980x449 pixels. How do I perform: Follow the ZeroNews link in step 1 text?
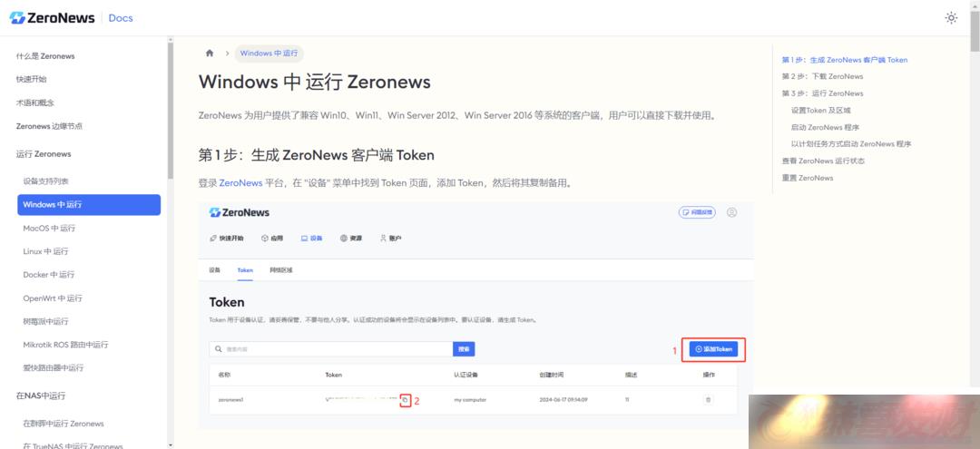pyautogui.click(x=240, y=183)
